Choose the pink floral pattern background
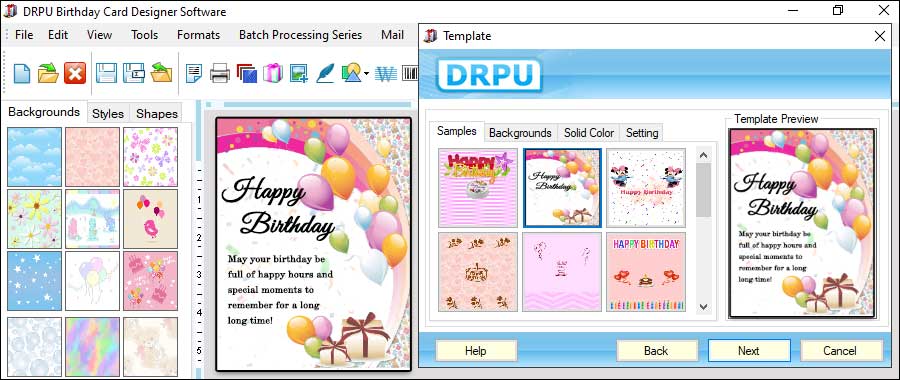Viewport: 900px width, 380px height. [x=92, y=157]
